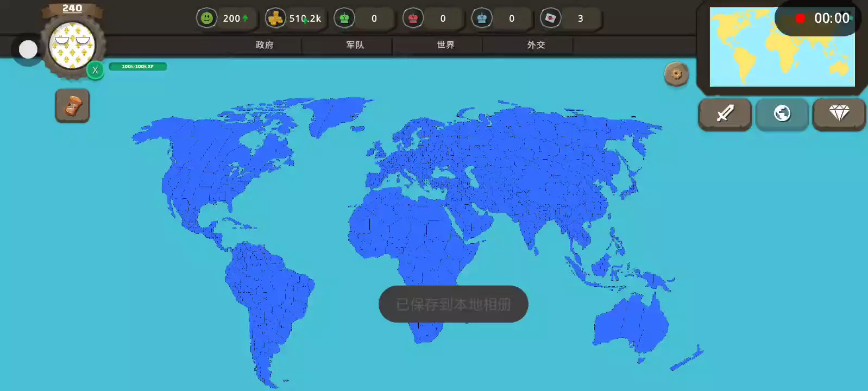Open the 外交 diplomacy menu
This screenshot has width=868, height=391.
(x=536, y=45)
